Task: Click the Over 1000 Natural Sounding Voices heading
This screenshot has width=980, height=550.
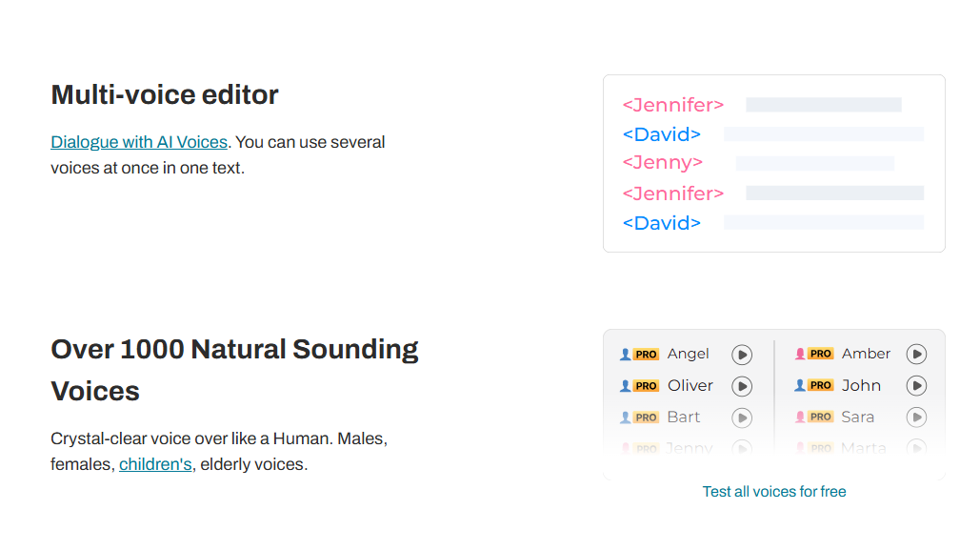Action: [234, 370]
